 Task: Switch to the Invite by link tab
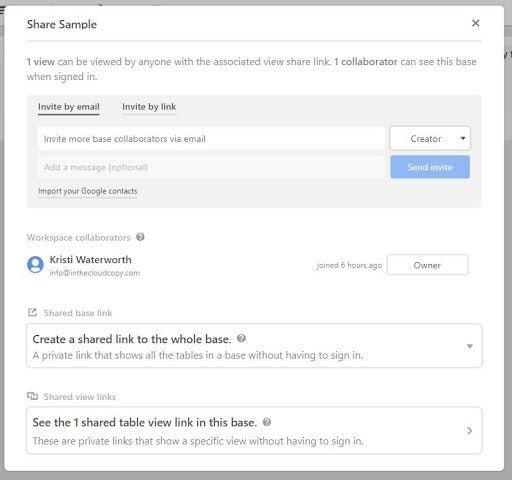coord(149,107)
